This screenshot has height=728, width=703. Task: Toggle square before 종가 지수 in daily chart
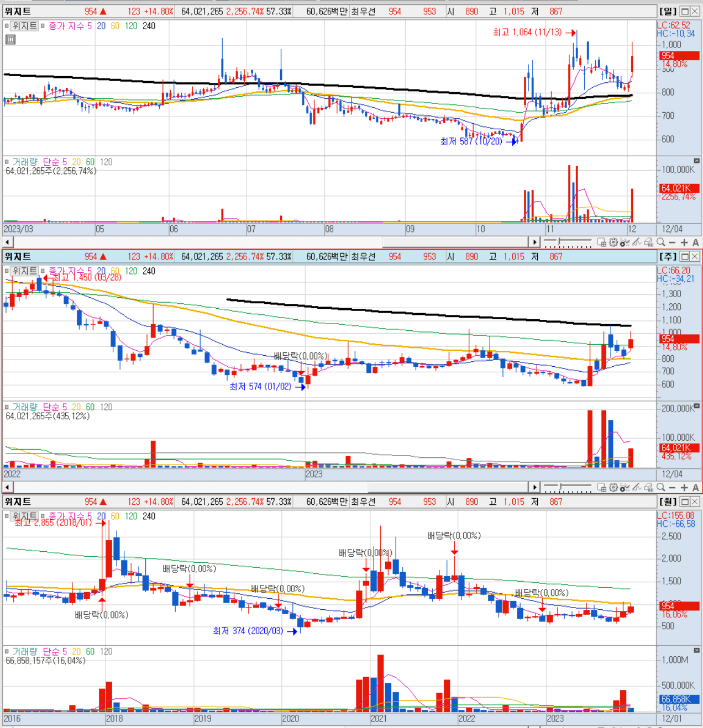pos(43,26)
